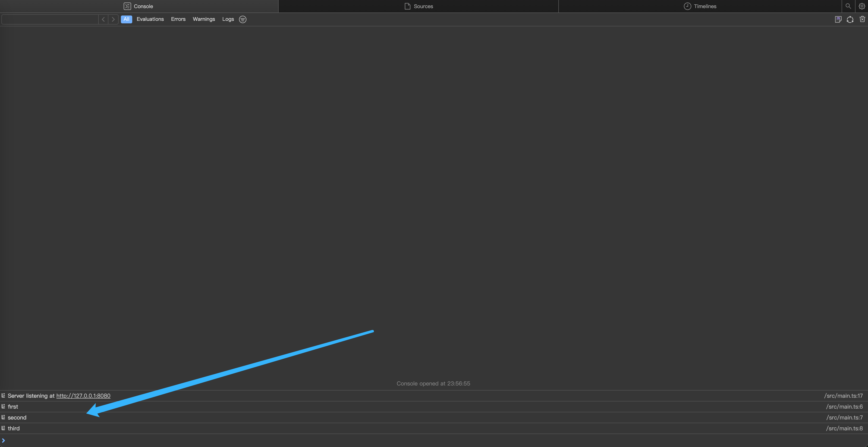
Task: Click the console prompt input line
Action: (x=434, y=440)
